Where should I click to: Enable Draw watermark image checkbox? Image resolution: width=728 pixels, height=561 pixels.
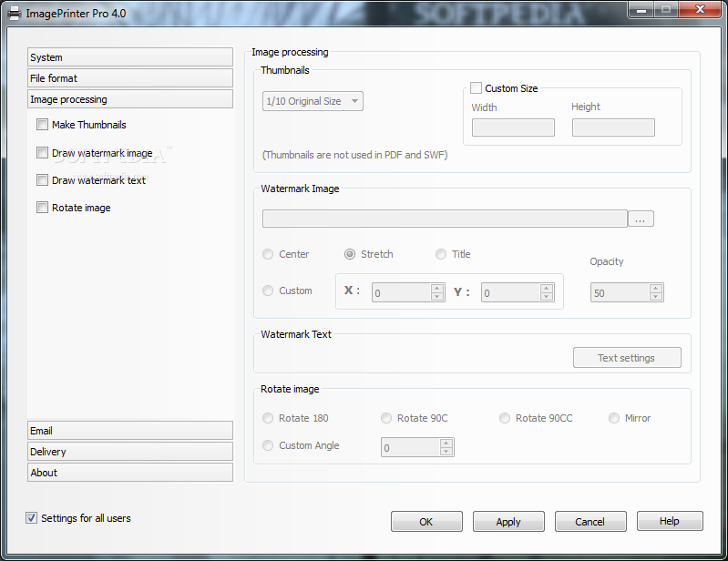click(42, 153)
